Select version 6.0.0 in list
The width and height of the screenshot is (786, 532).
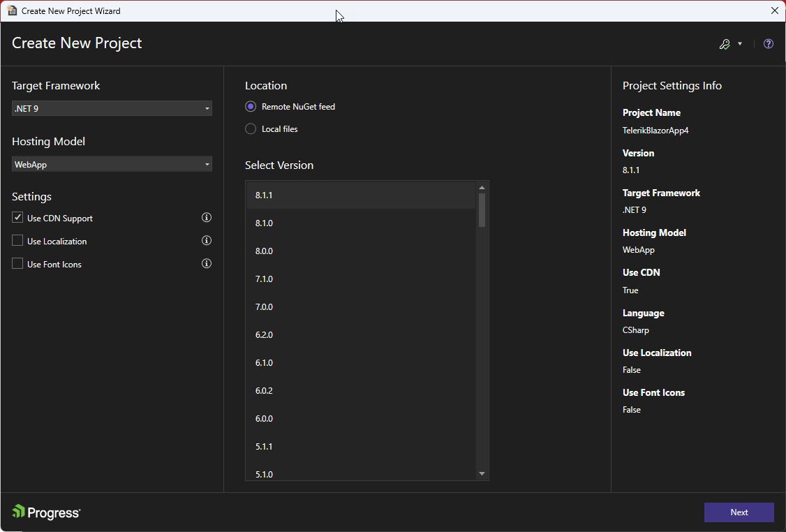361,419
